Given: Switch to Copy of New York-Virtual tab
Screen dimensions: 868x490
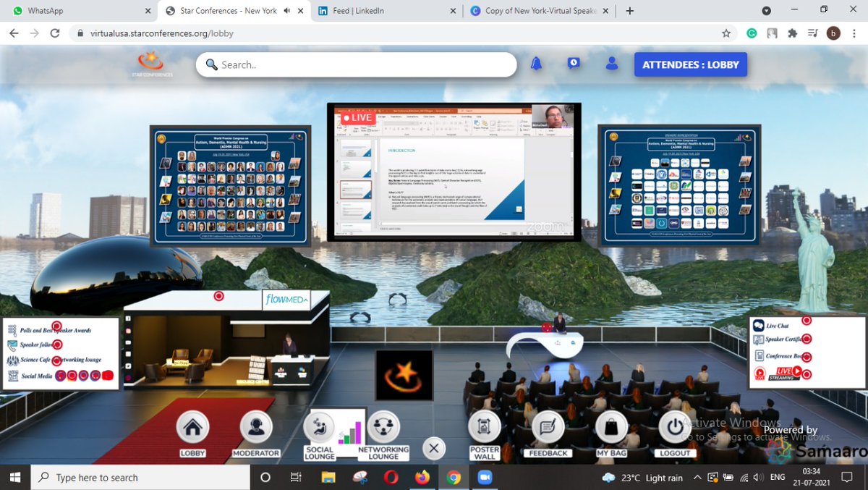Looking at the screenshot, I should [x=539, y=11].
